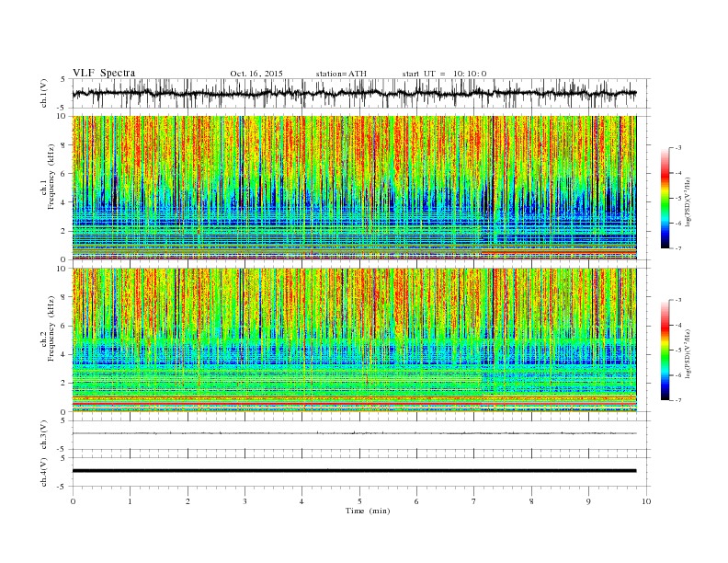Select the ch.1 "Frequency (kHz)" axis label

coord(51,177)
